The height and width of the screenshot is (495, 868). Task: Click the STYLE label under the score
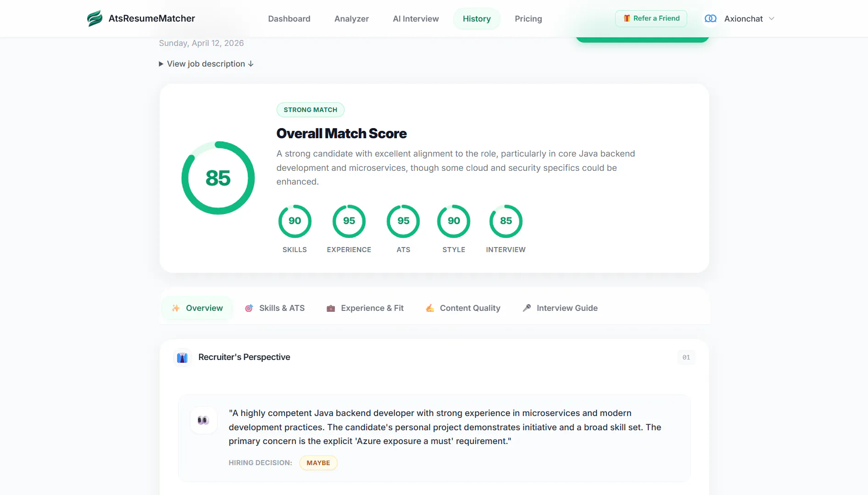(x=454, y=250)
